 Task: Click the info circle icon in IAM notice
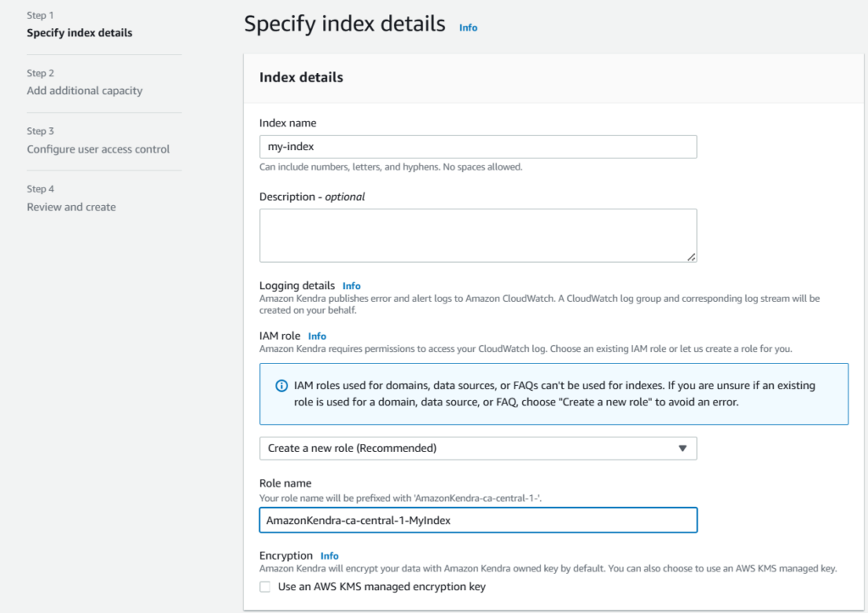(x=281, y=386)
